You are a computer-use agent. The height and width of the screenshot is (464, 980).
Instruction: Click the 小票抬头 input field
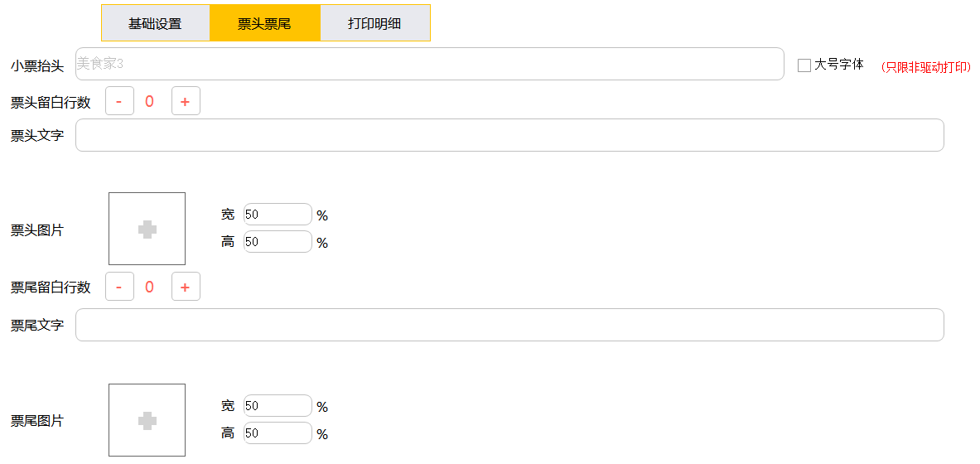[429, 64]
